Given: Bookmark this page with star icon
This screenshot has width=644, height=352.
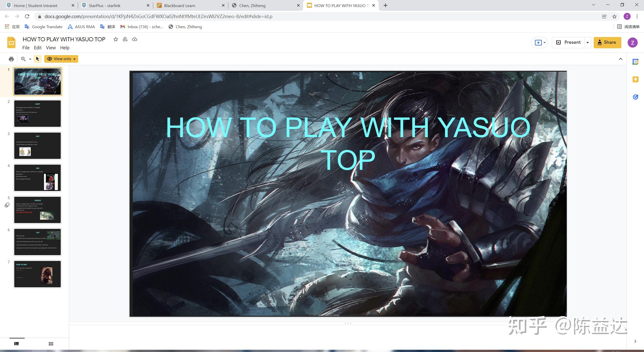Looking at the screenshot, I should (x=614, y=16).
